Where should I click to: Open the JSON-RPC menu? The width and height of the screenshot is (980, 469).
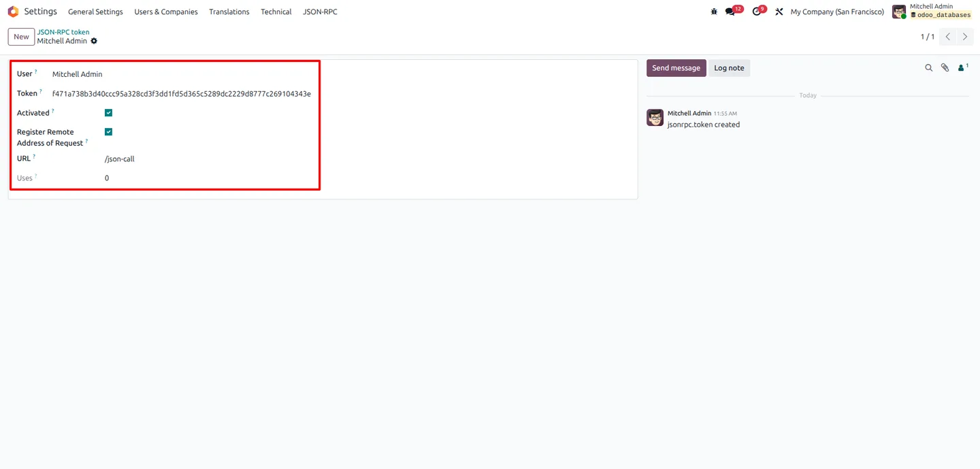tap(320, 12)
